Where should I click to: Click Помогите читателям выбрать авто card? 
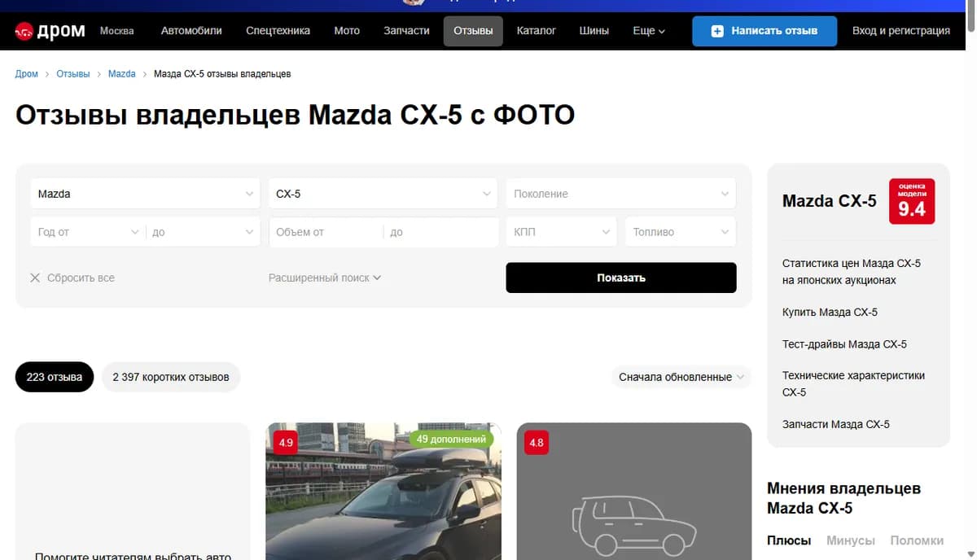(133, 491)
